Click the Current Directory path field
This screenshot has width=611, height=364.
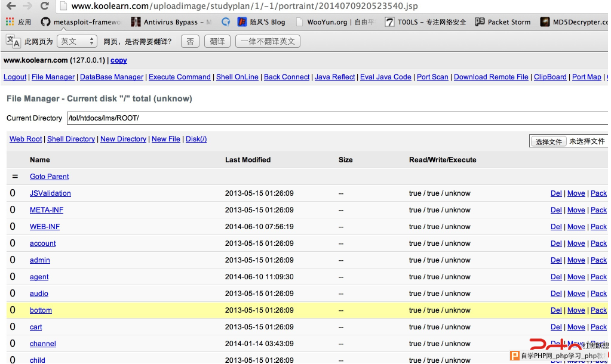(337, 118)
